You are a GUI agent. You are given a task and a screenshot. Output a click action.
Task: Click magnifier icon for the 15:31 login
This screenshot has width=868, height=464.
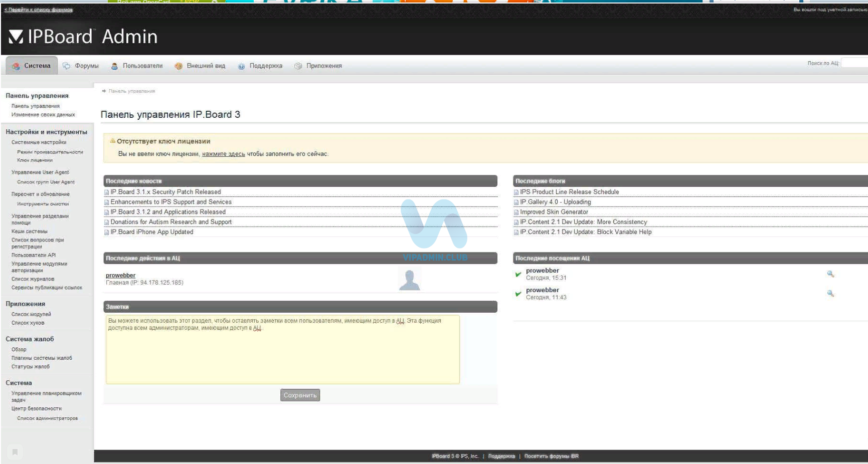click(830, 274)
